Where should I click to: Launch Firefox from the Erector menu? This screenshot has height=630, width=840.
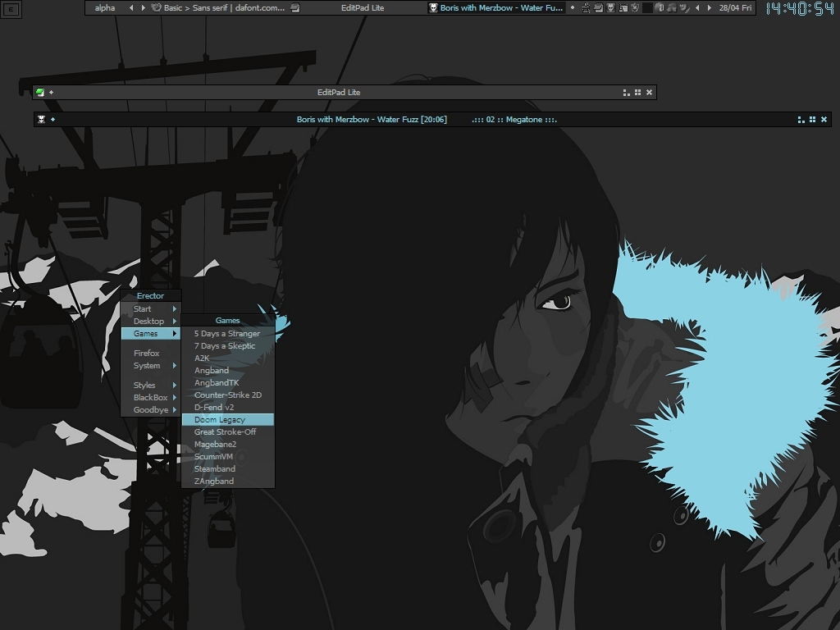click(x=151, y=353)
